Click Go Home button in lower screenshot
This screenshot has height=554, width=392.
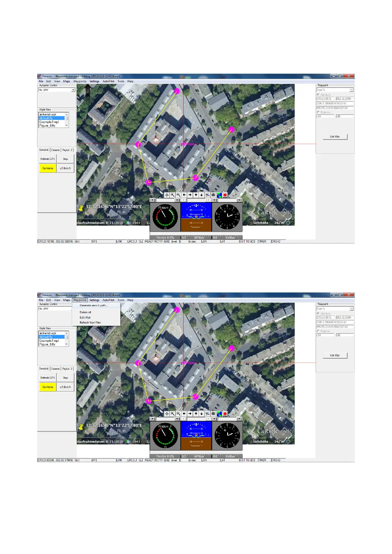click(x=48, y=387)
